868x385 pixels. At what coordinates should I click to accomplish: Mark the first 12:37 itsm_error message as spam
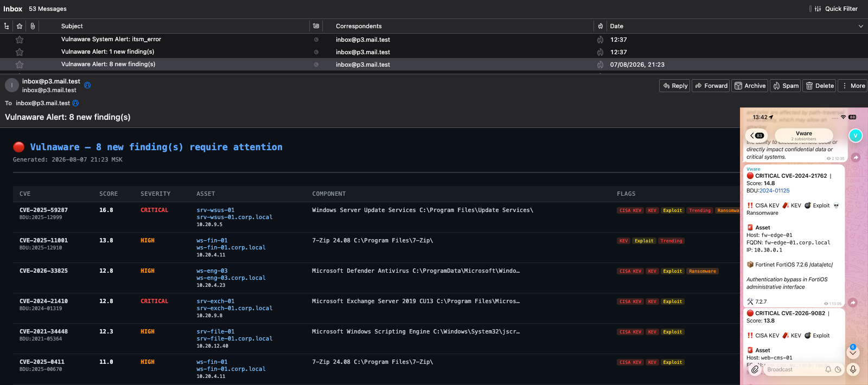pyautogui.click(x=600, y=40)
